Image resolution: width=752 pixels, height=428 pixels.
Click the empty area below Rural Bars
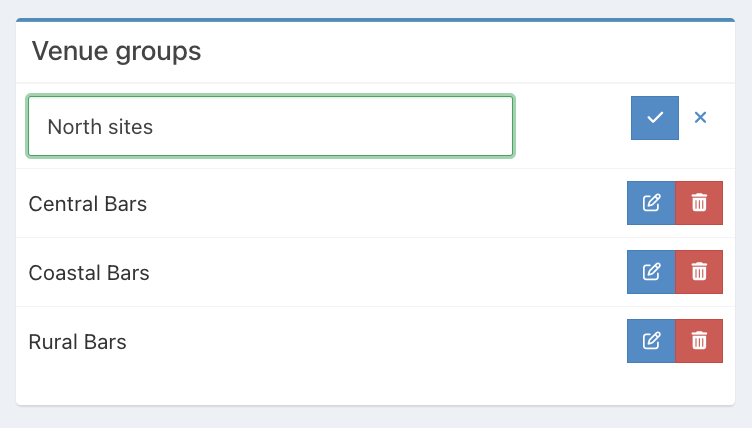pos(376,385)
